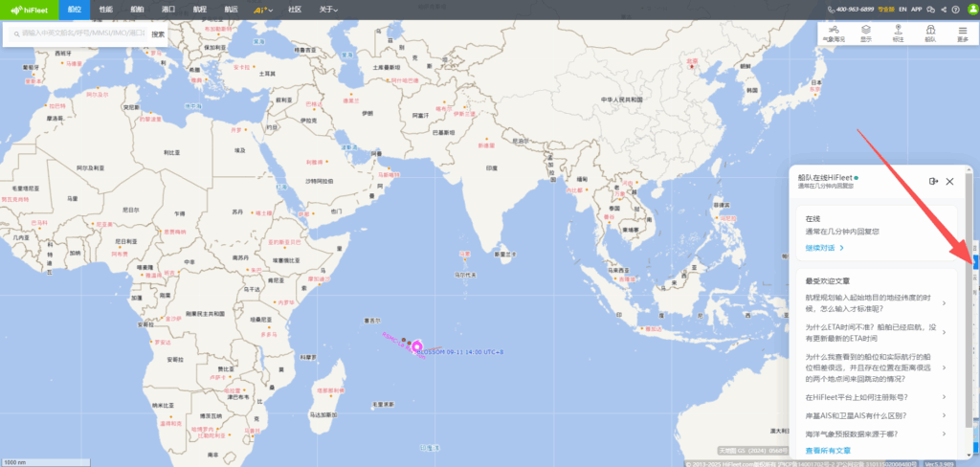The image size is (980, 467).
Task: Click the exit chat icon in chat panel
Action: click(933, 181)
